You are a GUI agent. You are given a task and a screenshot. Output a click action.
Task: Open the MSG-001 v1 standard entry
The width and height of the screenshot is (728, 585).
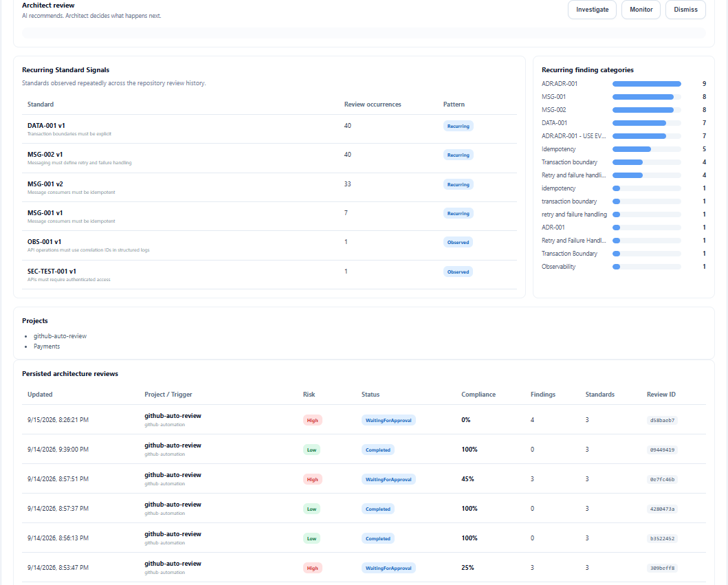click(x=269, y=217)
